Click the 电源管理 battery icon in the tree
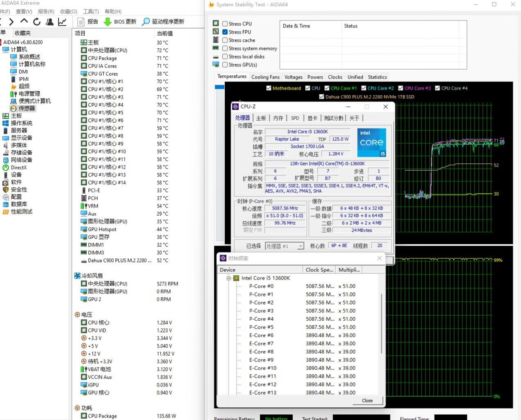 [14, 94]
